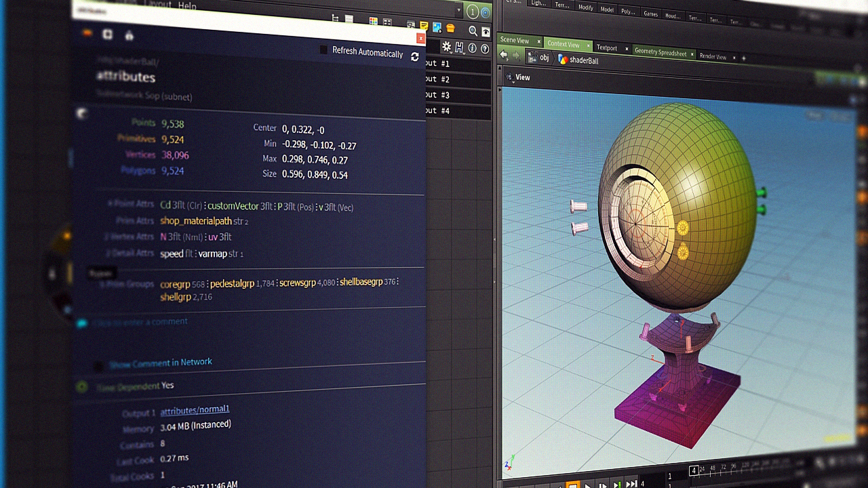The height and width of the screenshot is (488, 868).
Task: Go forward with the right arrow icon
Action: point(515,56)
